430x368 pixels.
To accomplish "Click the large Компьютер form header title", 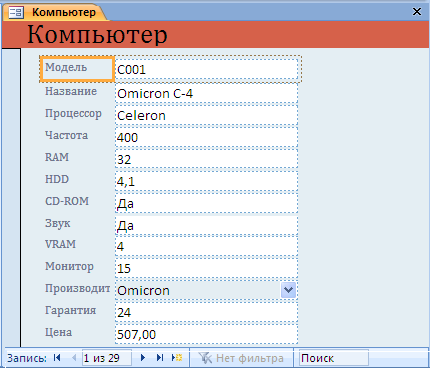I will [x=97, y=35].
